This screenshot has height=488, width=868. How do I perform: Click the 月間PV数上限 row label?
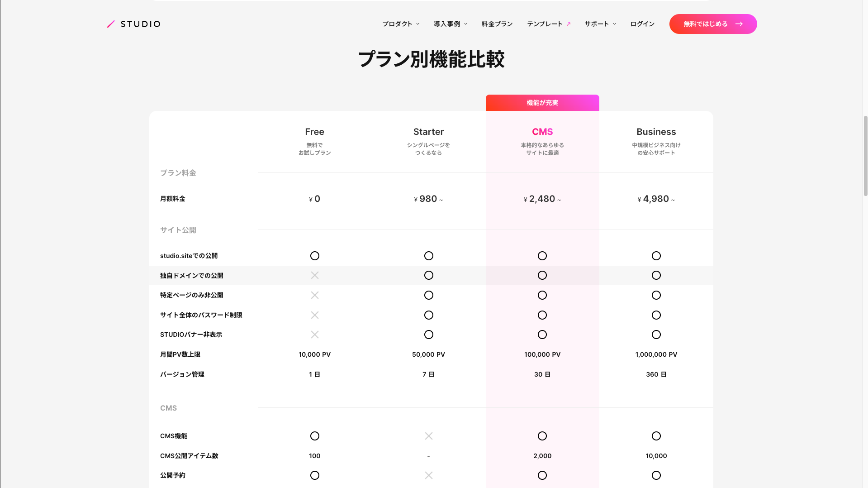[x=180, y=354]
